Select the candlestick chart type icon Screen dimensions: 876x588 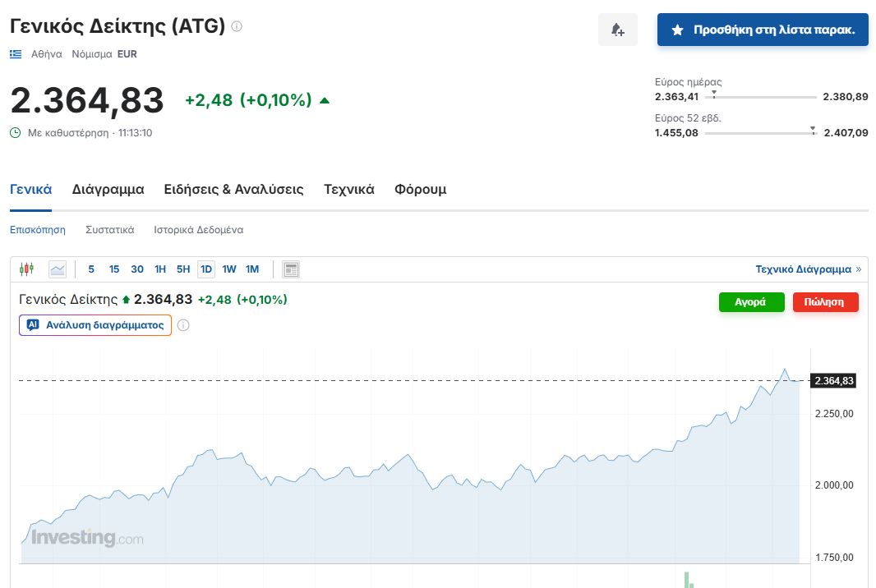pyautogui.click(x=26, y=269)
